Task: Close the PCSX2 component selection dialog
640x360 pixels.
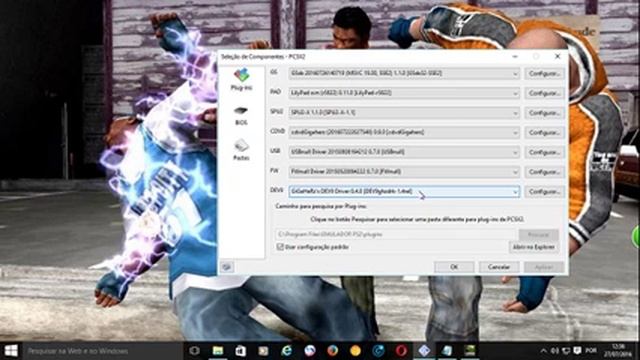Action: pos(558,56)
